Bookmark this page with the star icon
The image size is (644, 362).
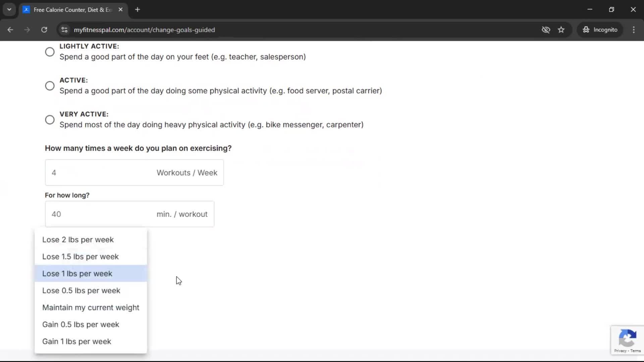(x=561, y=30)
